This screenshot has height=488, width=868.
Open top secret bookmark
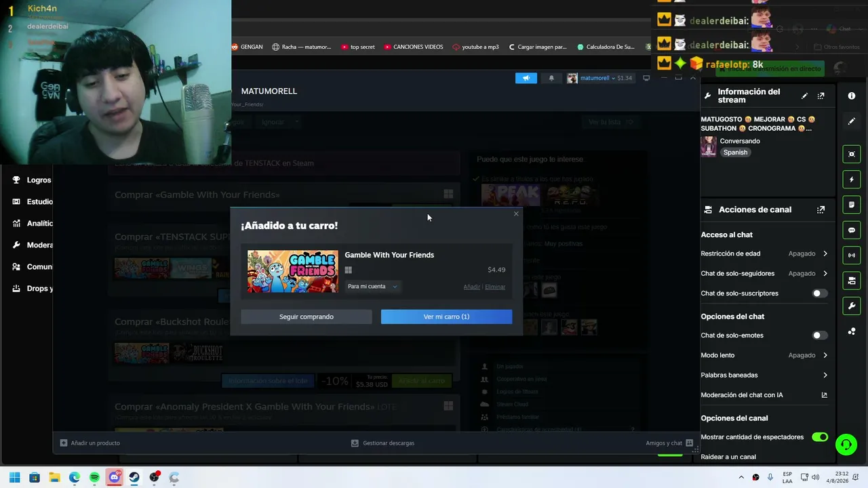[x=358, y=47]
